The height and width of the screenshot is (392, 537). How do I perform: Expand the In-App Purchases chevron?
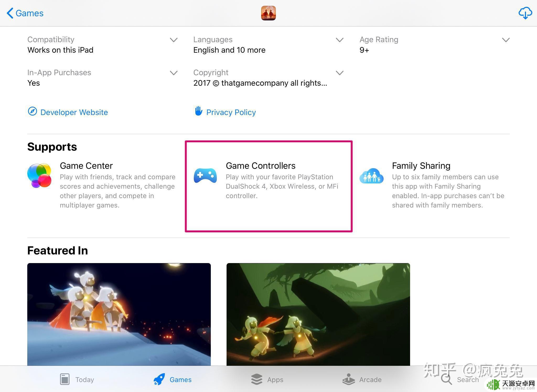(x=174, y=73)
